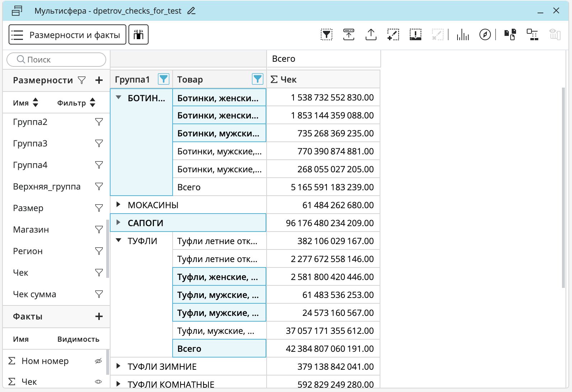Click the pencil rename icon in the title
The width and height of the screenshot is (572, 392).
(191, 11)
